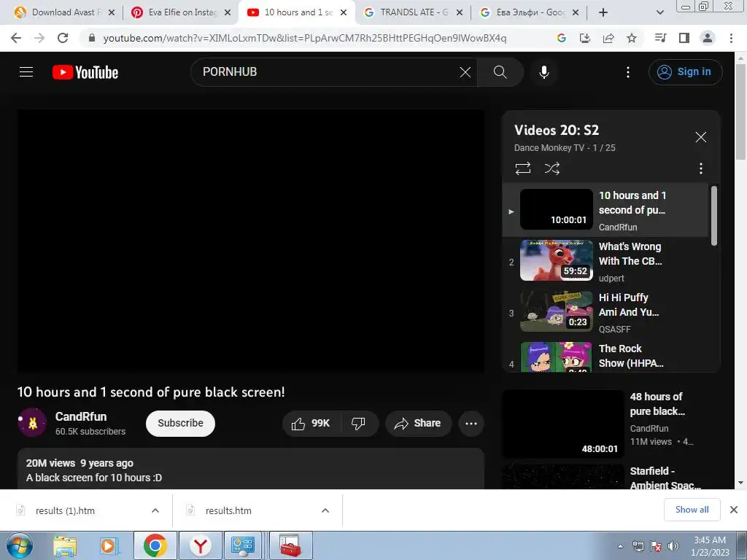Open YouTube settings three-dot menu

628,72
